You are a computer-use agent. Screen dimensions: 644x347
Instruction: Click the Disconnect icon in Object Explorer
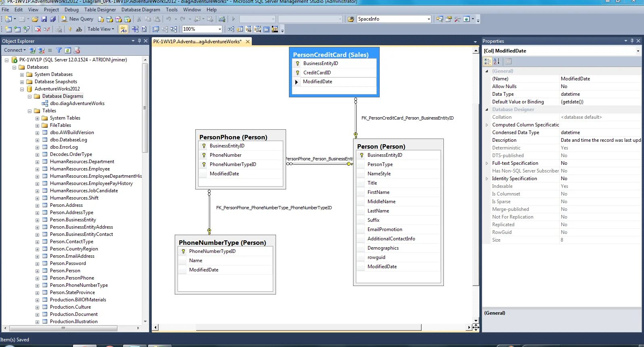(41, 50)
